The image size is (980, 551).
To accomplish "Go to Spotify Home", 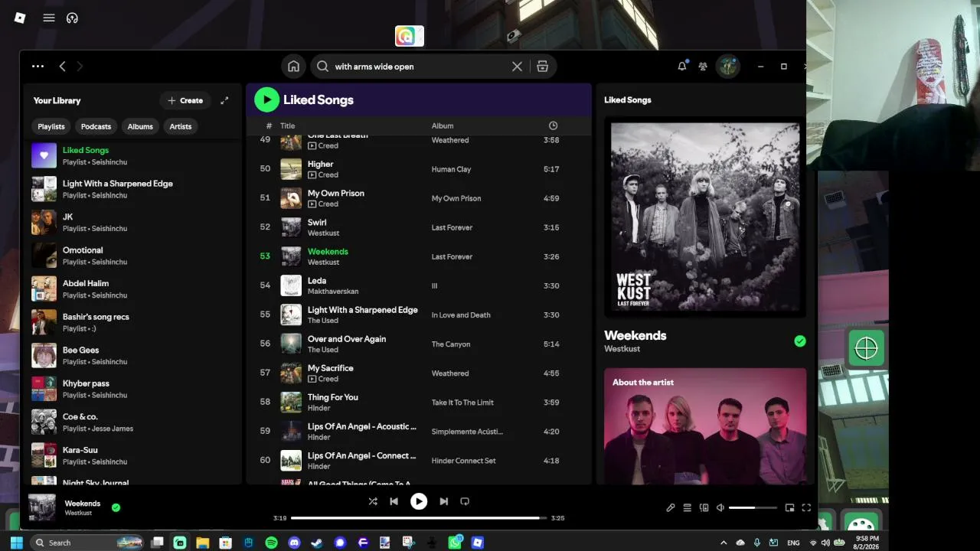I will (x=293, y=67).
